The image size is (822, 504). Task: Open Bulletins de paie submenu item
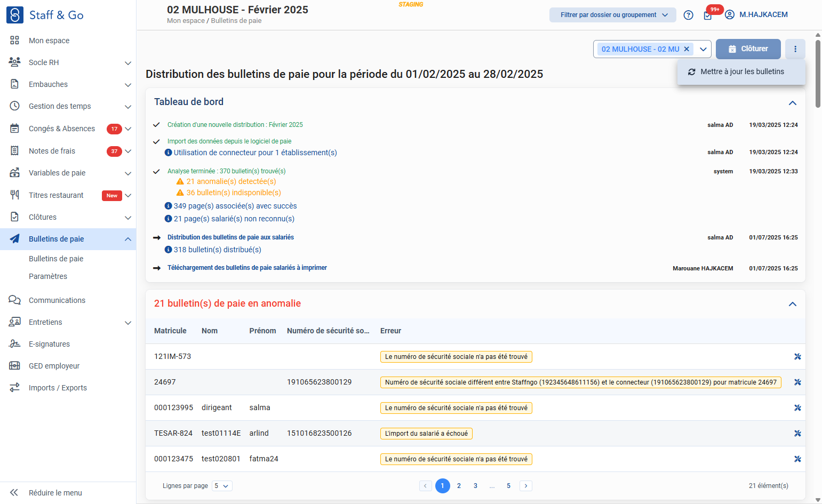click(x=56, y=259)
